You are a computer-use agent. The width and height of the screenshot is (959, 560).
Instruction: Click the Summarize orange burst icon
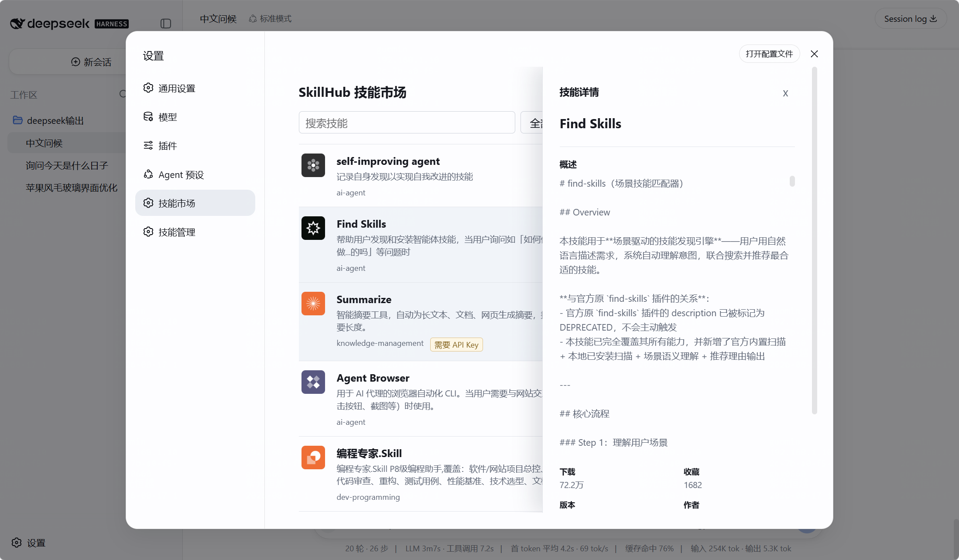313,304
